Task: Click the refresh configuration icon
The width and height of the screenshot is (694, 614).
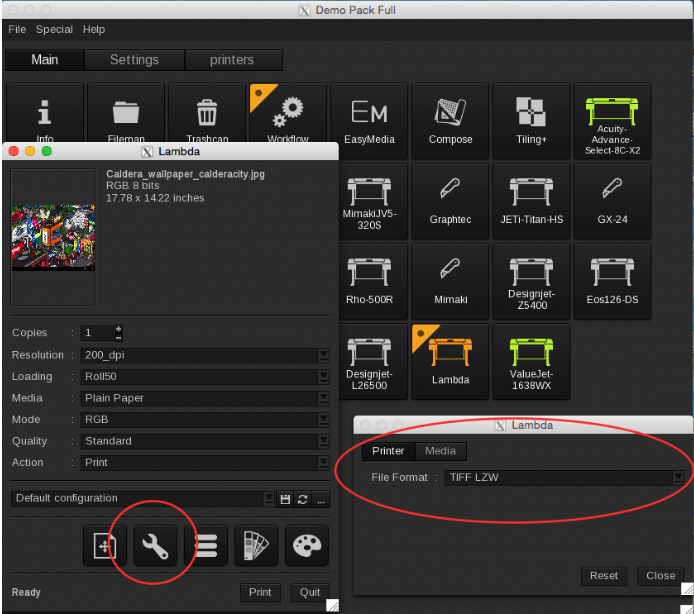Action: tap(303, 499)
